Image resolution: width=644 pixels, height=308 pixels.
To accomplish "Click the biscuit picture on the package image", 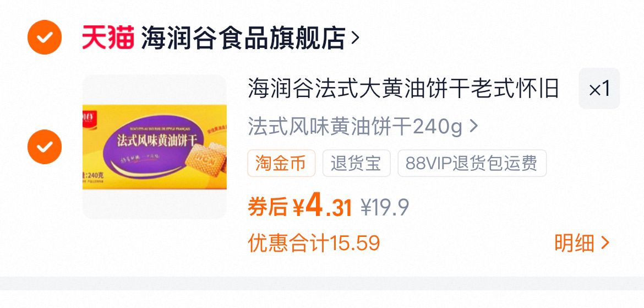I will click(206, 159).
